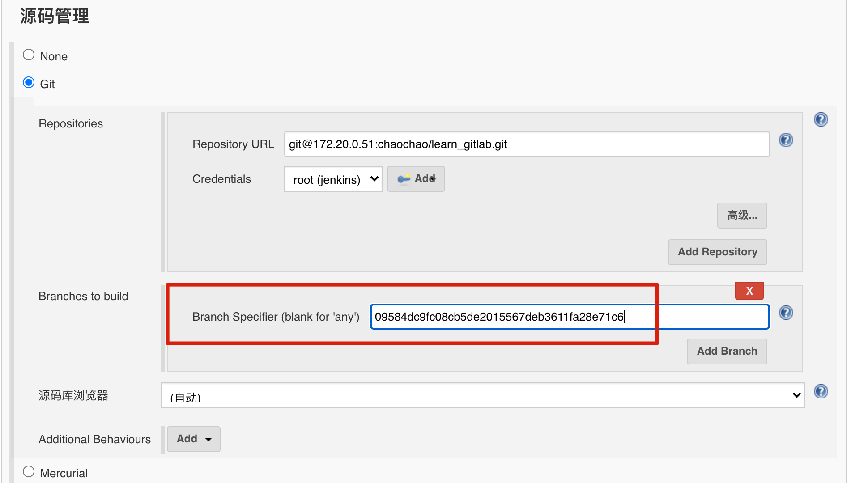Expand the Additional Behaviours Add menu
This screenshot has height=483, width=868.
coord(193,439)
